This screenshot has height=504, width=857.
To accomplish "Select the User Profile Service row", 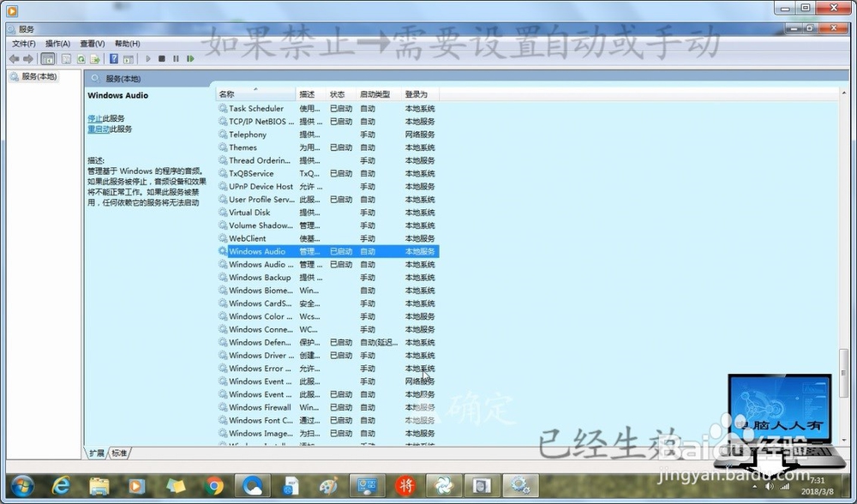I will (x=327, y=200).
